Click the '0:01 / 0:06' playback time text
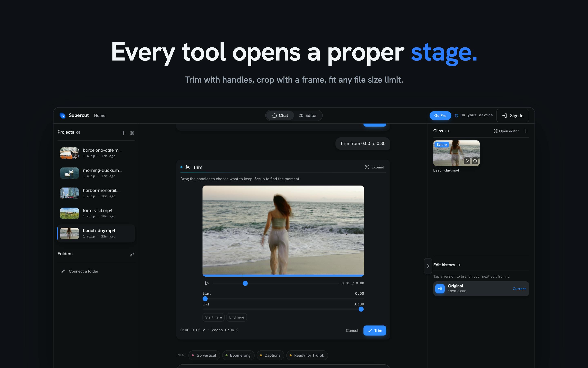Viewport: 588px width, 368px height. click(x=353, y=283)
